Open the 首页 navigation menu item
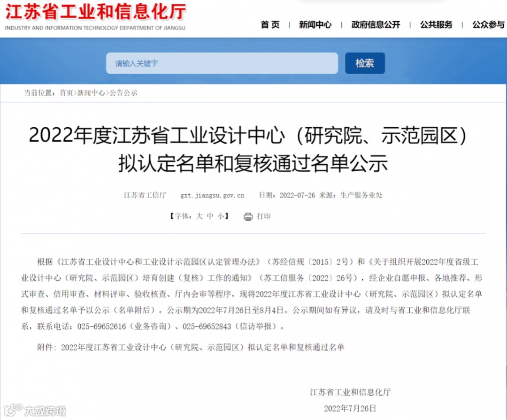 pos(270,24)
